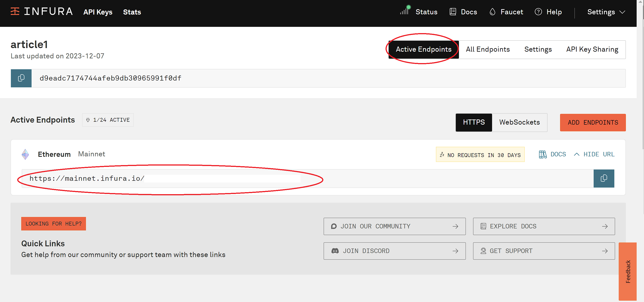Expand the Settings dropdown in the navbar

605,11
